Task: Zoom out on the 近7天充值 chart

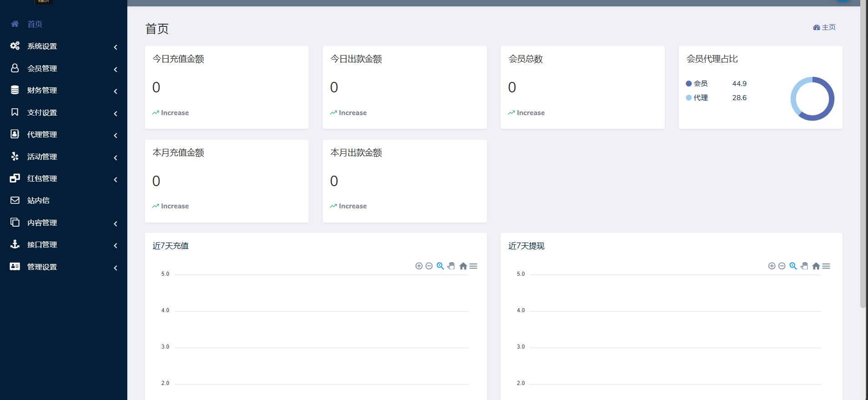Action: click(429, 266)
